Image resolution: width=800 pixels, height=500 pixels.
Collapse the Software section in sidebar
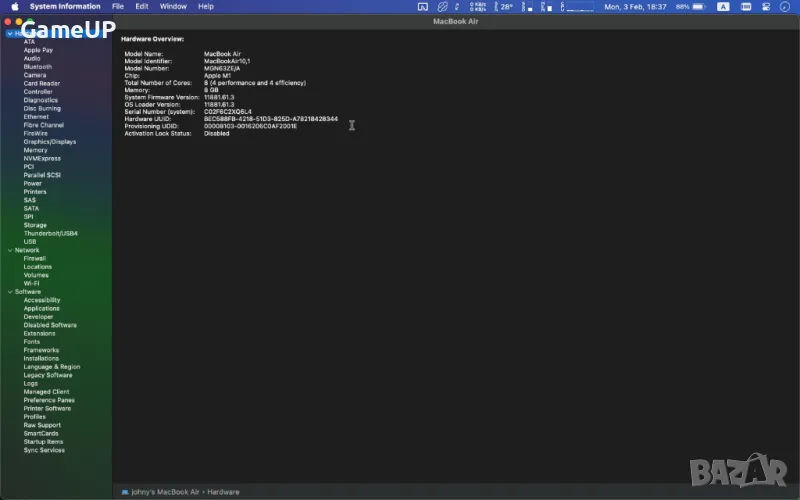point(9,292)
